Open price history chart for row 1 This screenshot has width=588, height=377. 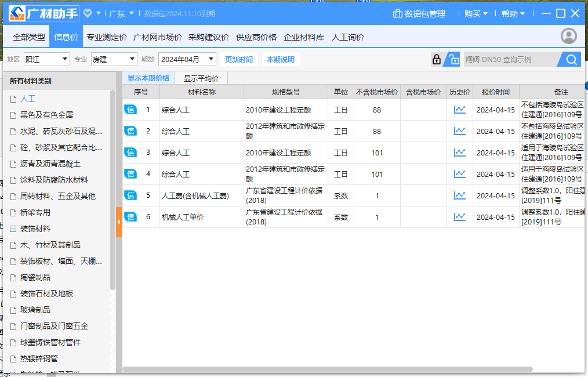[x=459, y=110]
